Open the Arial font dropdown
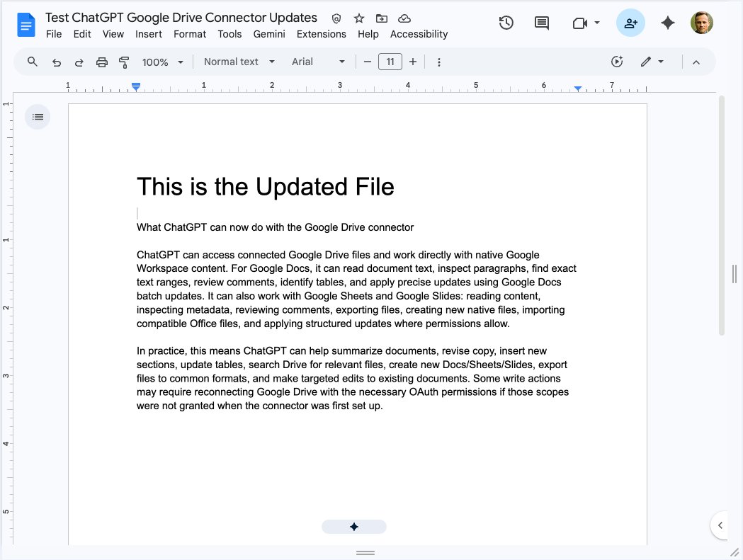This screenshot has height=560, width=743. click(x=318, y=62)
